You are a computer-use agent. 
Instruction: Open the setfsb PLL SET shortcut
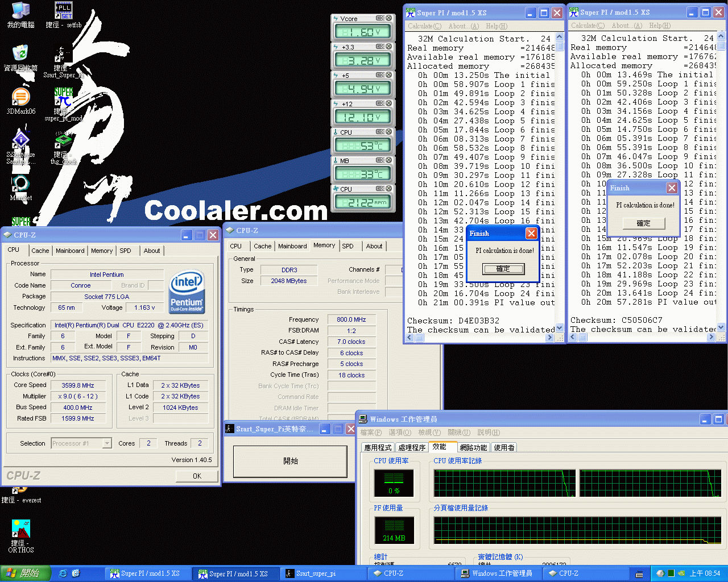click(x=63, y=11)
